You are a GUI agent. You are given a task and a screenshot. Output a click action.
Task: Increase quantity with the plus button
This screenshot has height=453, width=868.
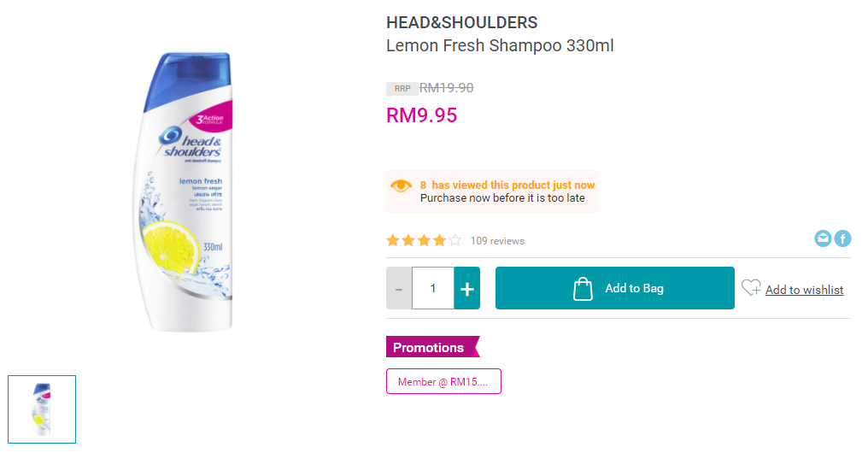[466, 289]
